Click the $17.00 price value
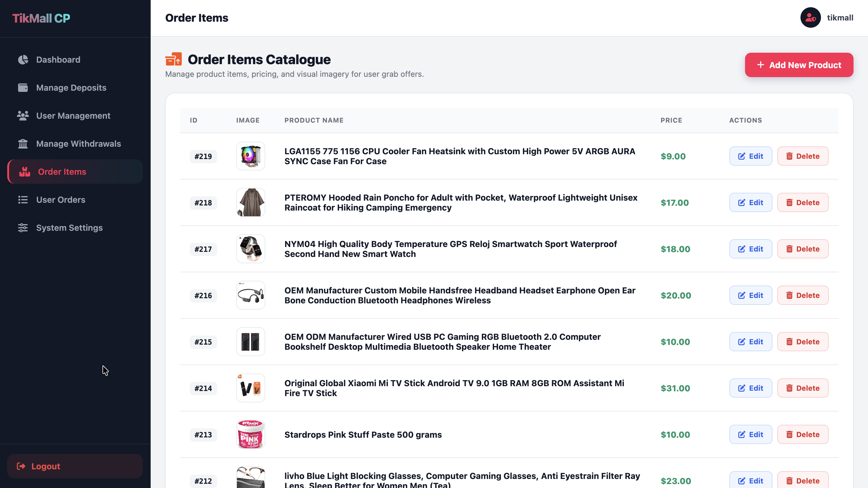The width and height of the screenshot is (868, 488). (x=675, y=203)
